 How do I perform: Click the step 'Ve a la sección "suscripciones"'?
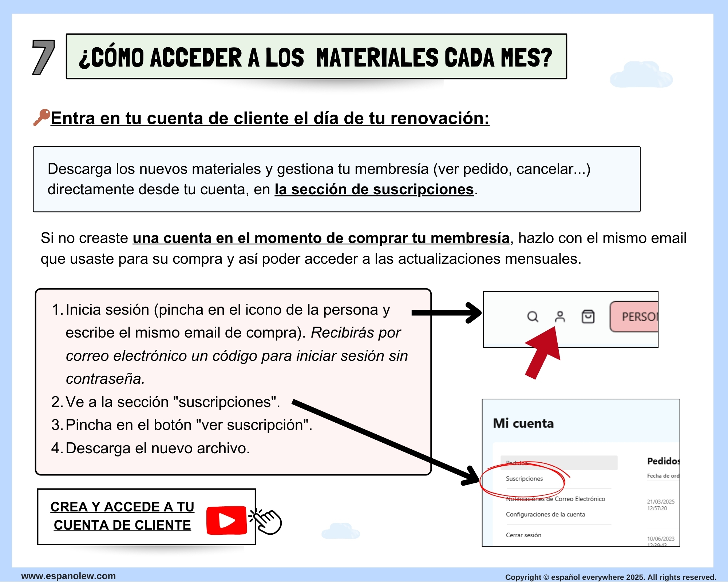[173, 402]
